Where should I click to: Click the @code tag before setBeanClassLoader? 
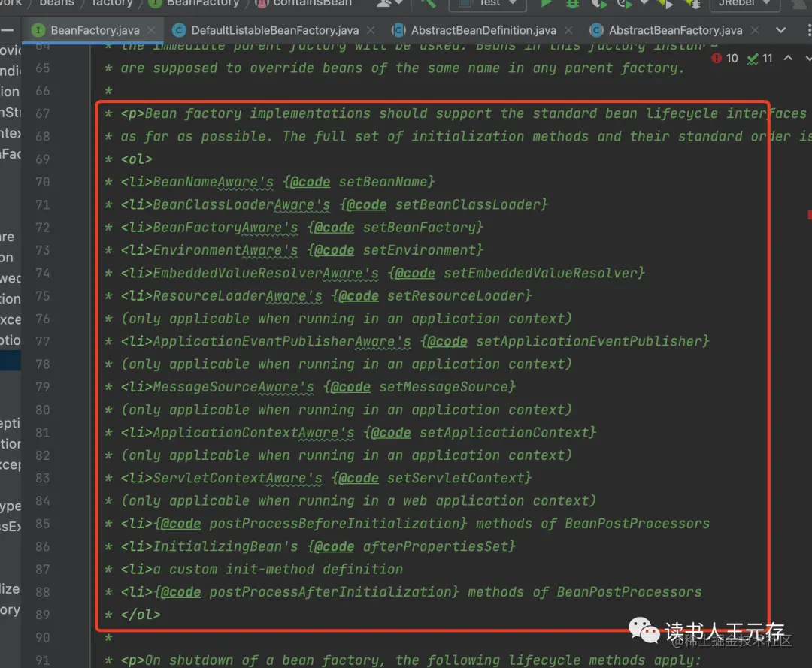[x=366, y=205]
